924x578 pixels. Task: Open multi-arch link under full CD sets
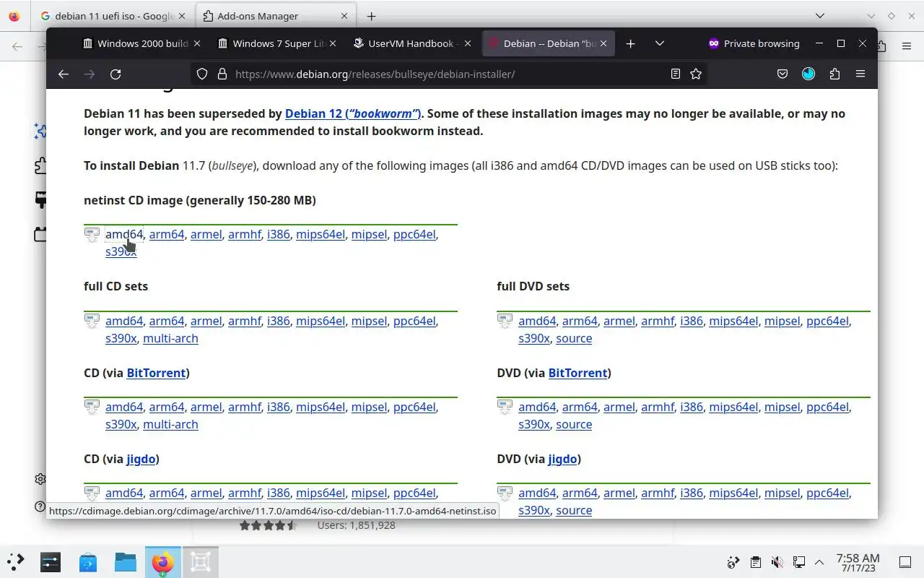pyautogui.click(x=170, y=338)
